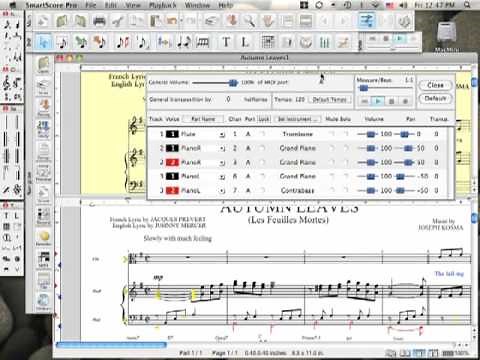Click the MIDI piano navigator icon
The height and width of the screenshot is (360, 480).
[44, 259]
